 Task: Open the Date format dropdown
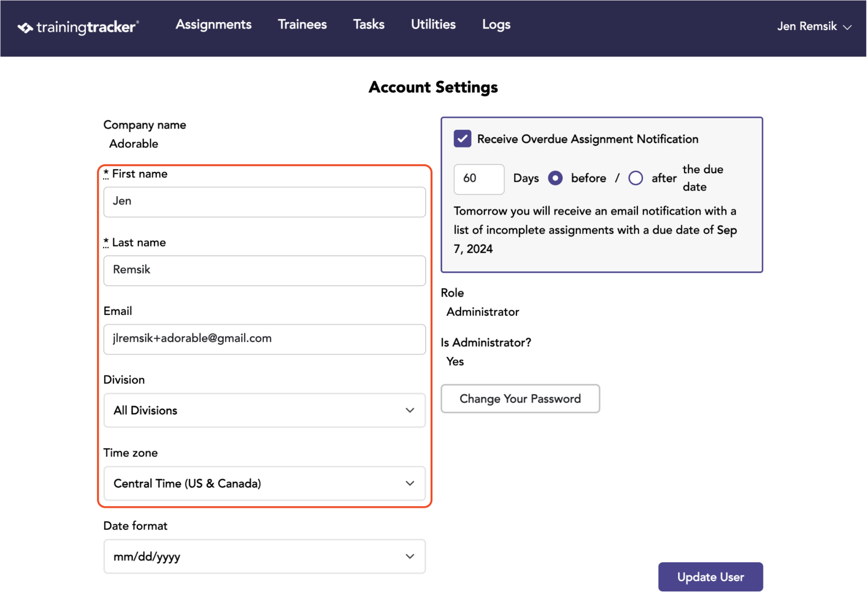pos(265,556)
